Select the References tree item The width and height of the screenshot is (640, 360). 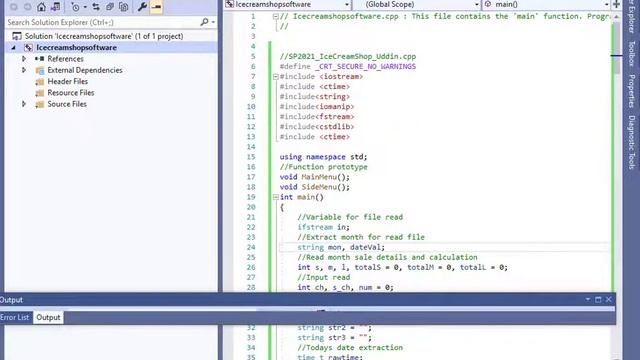pos(65,59)
